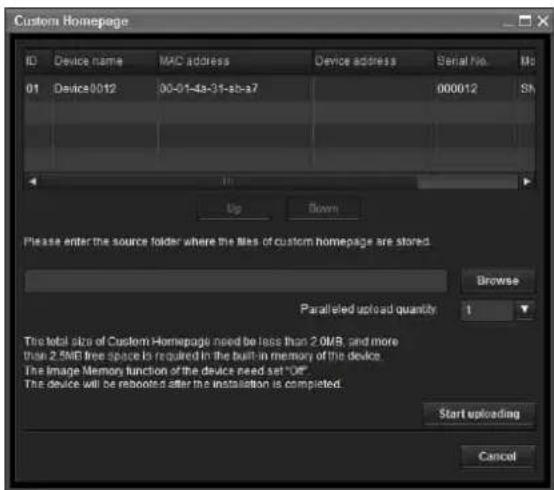
Task: Click the Paralleled upload quantity value field
Action: (x=487, y=310)
